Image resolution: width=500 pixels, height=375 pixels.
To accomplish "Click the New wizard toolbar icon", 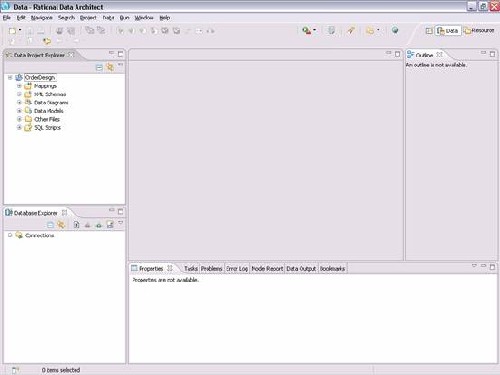I will coord(12,31).
